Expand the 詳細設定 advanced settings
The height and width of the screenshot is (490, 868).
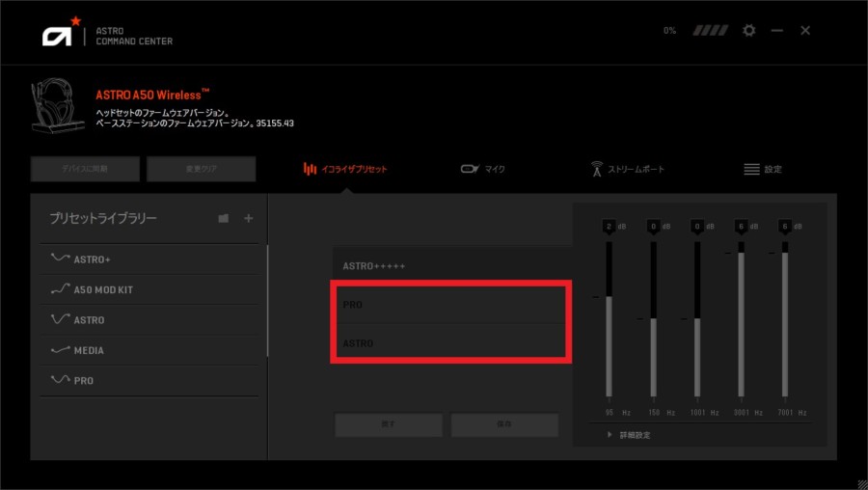629,435
